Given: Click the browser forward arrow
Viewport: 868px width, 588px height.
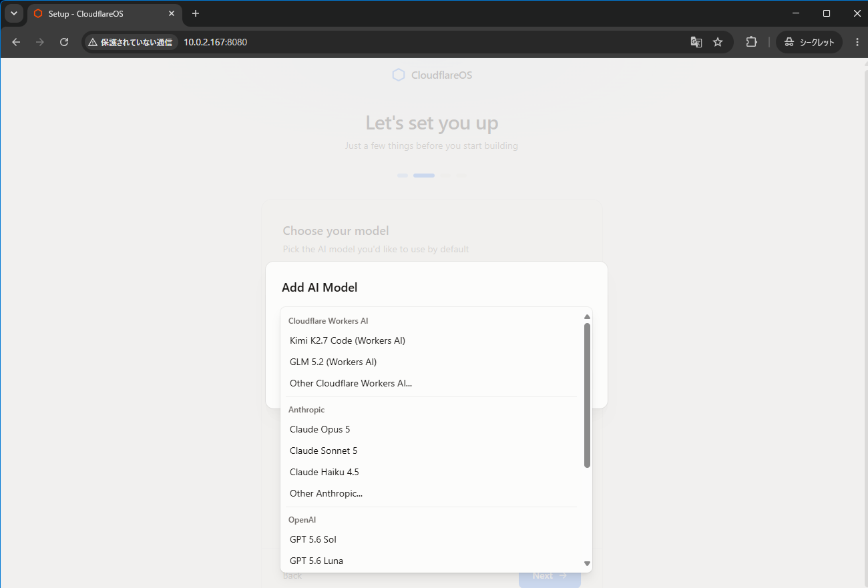Looking at the screenshot, I should (x=40, y=42).
